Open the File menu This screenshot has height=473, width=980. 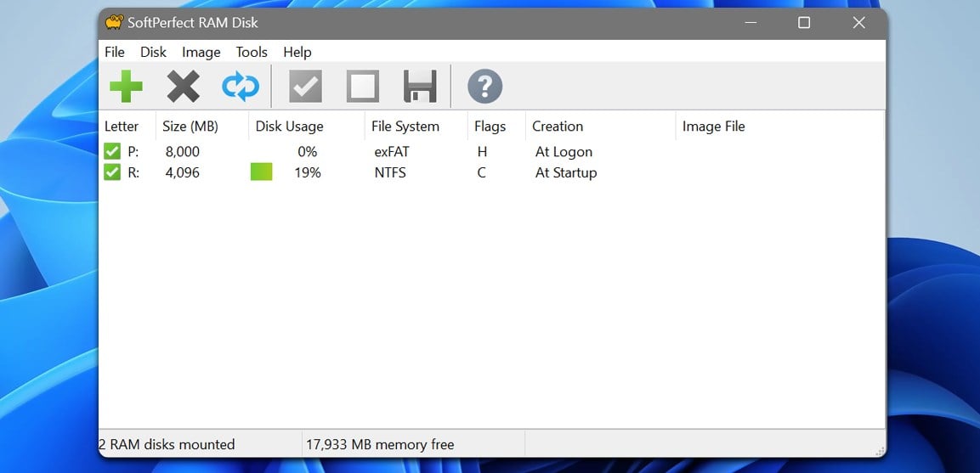pos(115,53)
